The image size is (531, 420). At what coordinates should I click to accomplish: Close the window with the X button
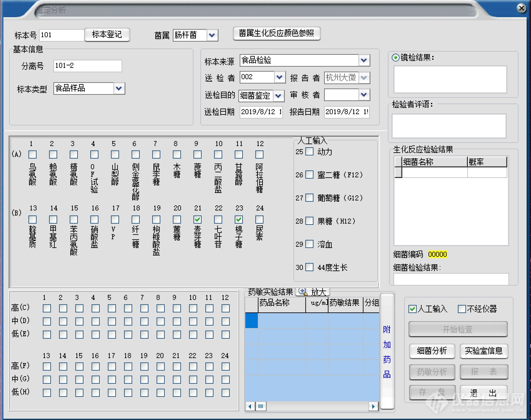(x=521, y=8)
